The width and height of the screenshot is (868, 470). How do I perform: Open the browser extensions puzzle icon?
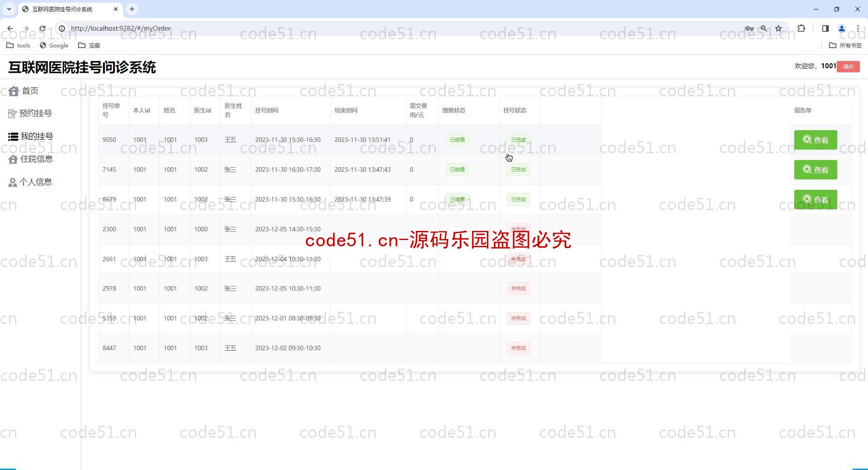pos(801,28)
